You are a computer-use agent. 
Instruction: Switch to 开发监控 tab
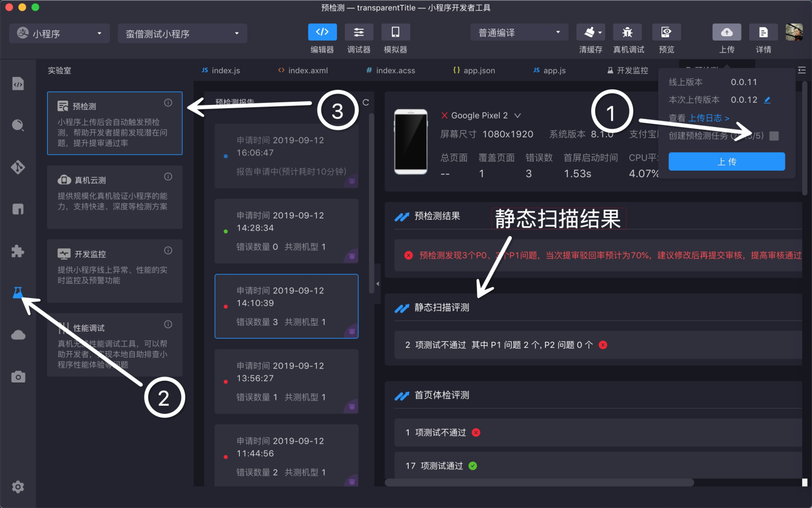[x=627, y=70]
